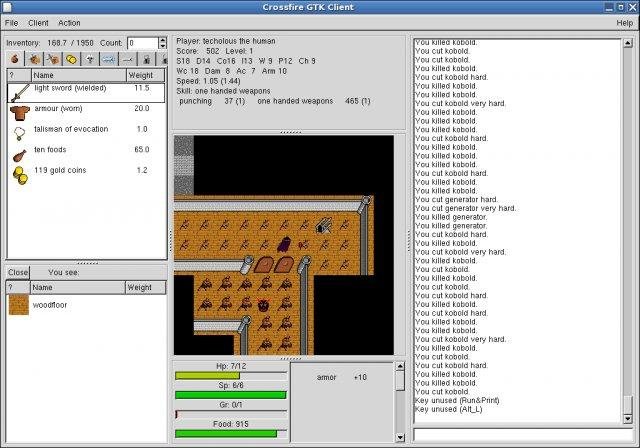Open the File menu
The image size is (640, 448).
11,23
